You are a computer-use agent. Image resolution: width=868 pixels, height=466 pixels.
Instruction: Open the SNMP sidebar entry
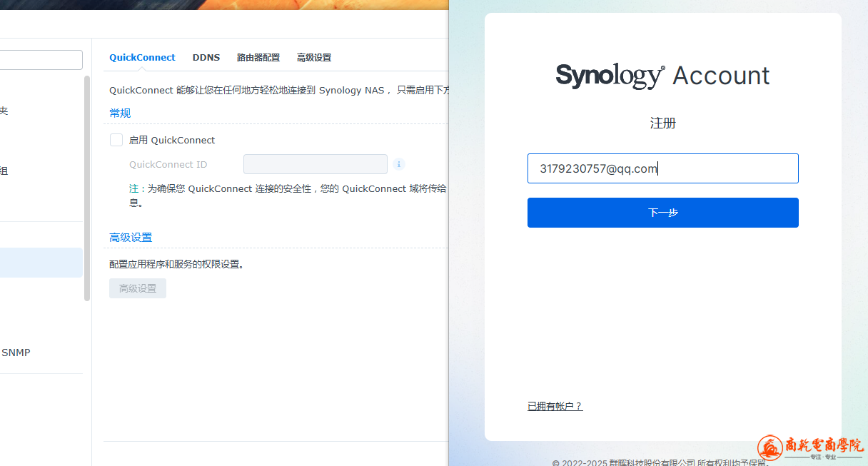[x=16, y=352]
